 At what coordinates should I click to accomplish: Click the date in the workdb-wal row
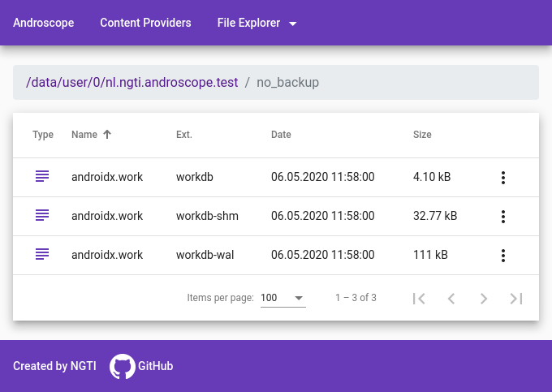[323, 255]
